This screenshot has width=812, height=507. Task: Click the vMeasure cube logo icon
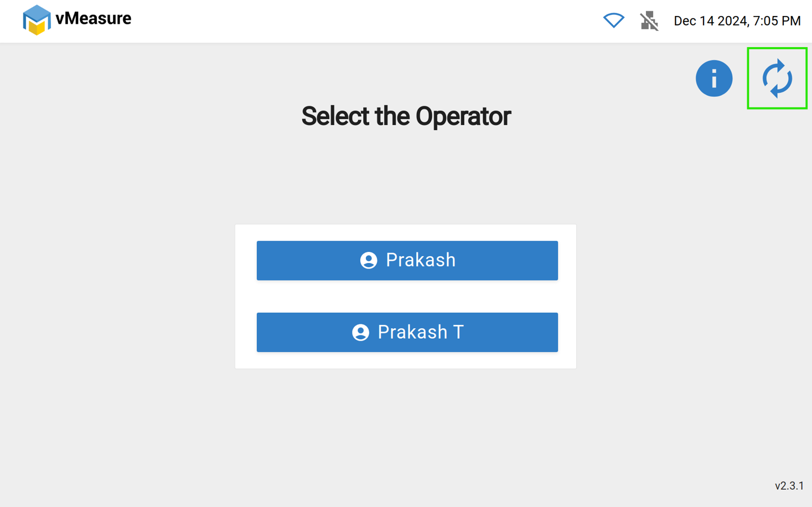[x=37, y=20]
